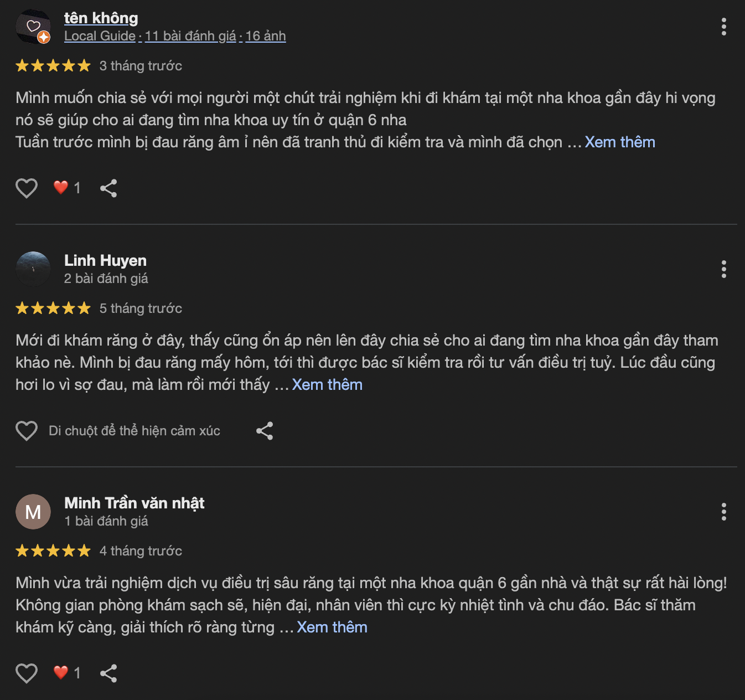
Task: Expand tên không's review with Xem thêm
Action: (x=620, y=142)
